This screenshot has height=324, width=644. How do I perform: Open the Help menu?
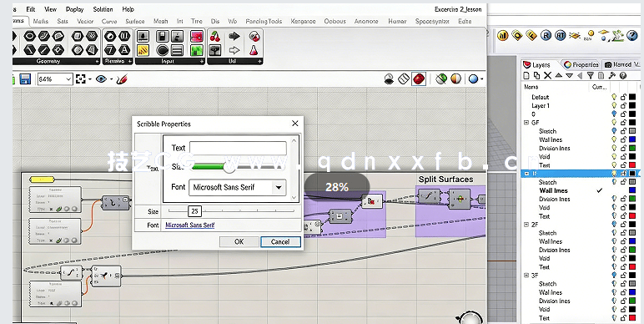pos(128,9)
